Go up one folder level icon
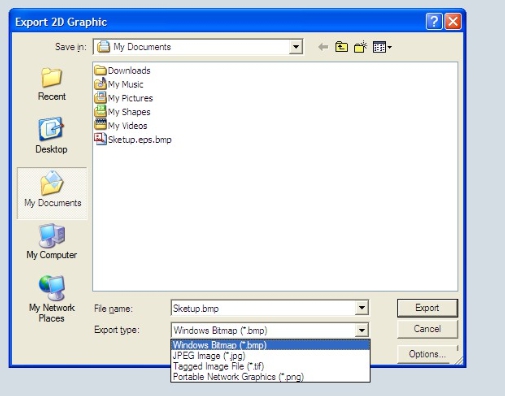The height and width of the screenshot is (396, 505). pos(341,47)
